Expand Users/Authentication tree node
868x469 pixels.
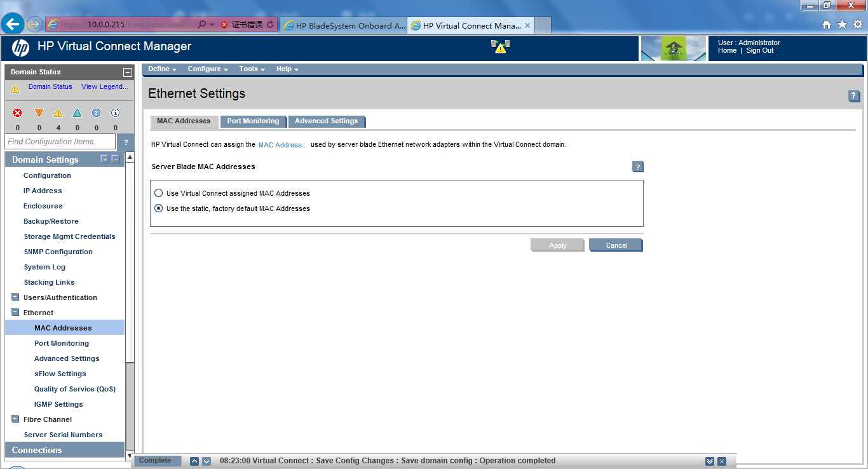click(x=15, y=297)
